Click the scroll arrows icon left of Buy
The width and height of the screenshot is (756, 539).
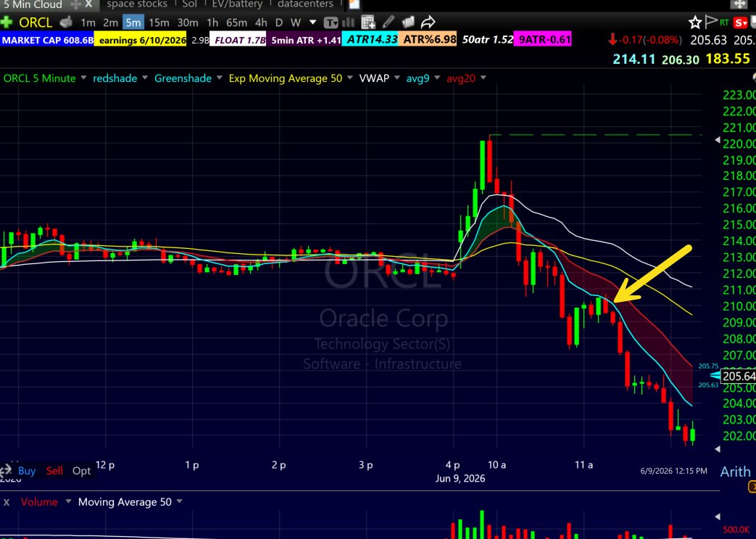[x=6, y=471]
